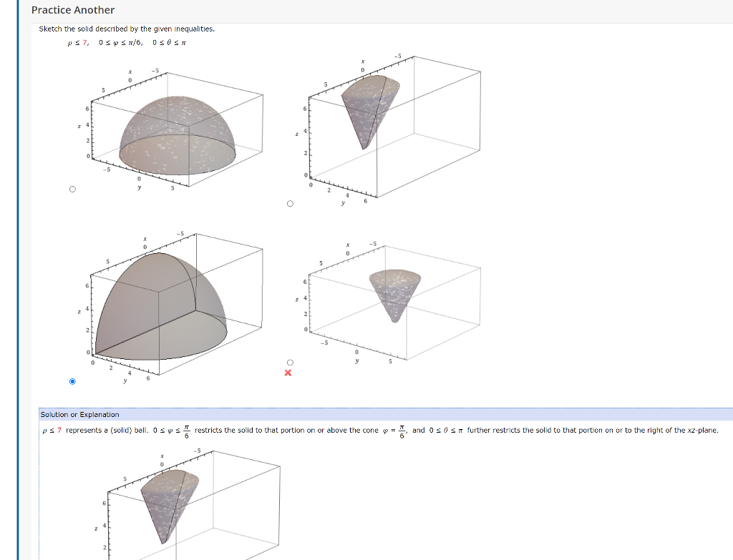Click the red 7 in solution text
This screenshot has width=733, height=560.
[x=59, y=430]
